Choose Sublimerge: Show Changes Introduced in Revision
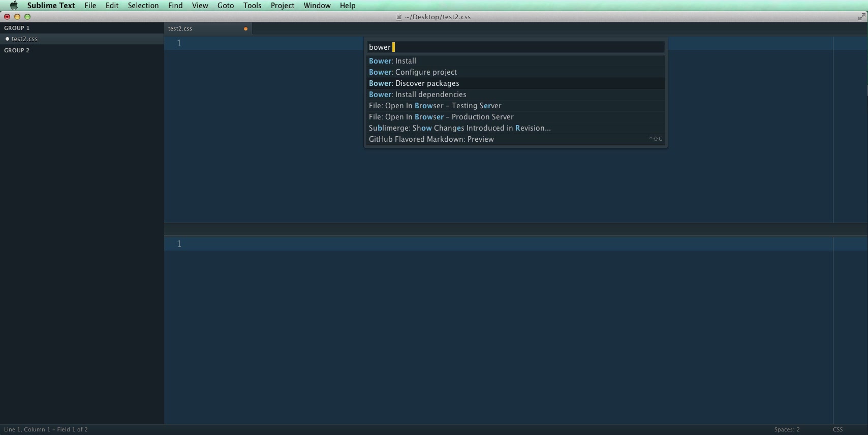 pyautogui.click(x=515, y=128)
